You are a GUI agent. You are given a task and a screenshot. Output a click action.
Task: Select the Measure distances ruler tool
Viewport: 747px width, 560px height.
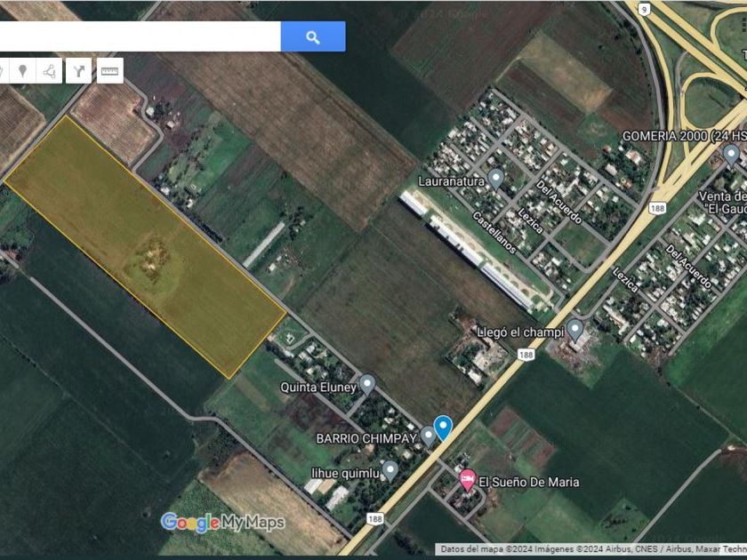(x=110, y=71)
